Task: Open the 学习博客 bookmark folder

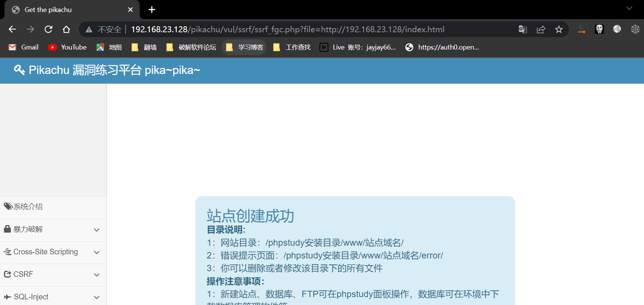Action: coord(244,47)
